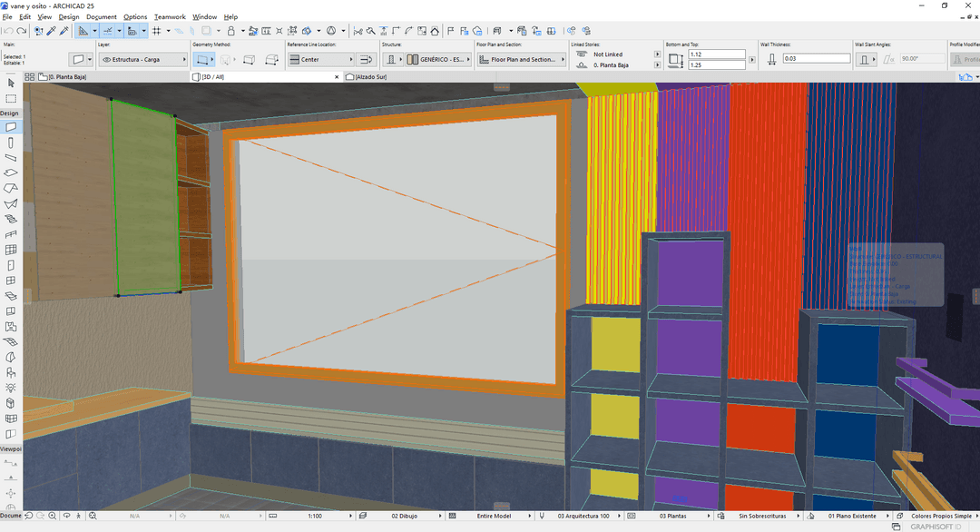This screenshot has height=532, width=980.
Task: Activate the Wall tool in the Design toolbox
Action: click(x=11, y=126)
